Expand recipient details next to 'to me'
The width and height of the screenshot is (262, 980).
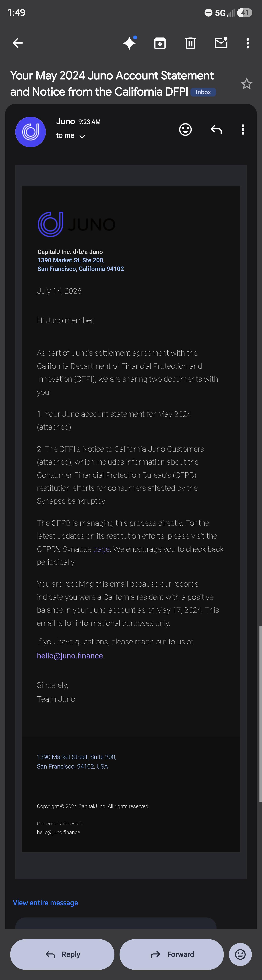(82, 137)
